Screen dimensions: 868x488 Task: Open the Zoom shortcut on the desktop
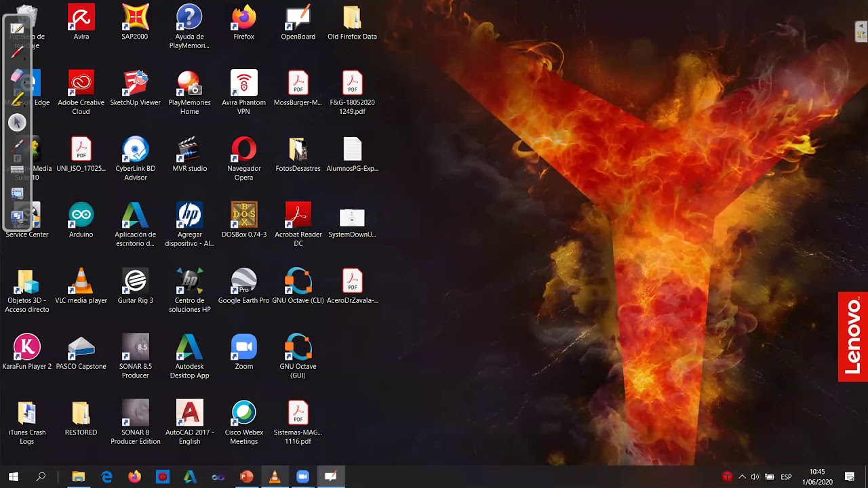(243, 352)
